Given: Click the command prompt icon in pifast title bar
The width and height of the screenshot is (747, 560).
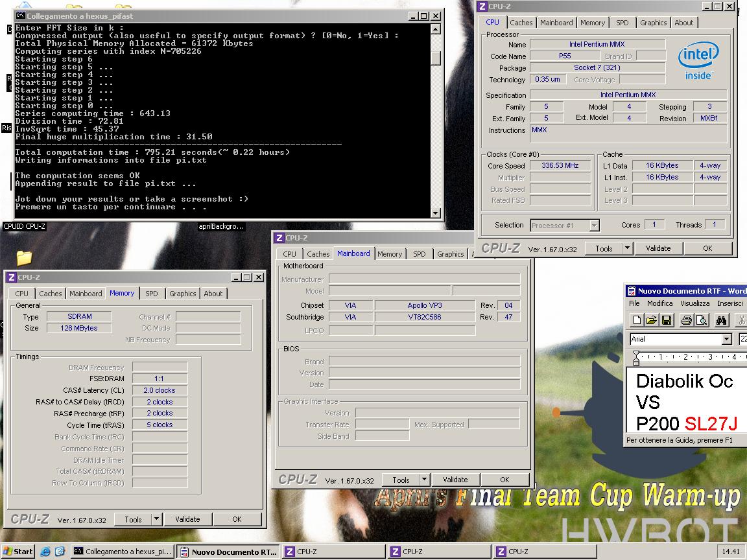Looking at the screenshot, I should (x=20, y=16).
